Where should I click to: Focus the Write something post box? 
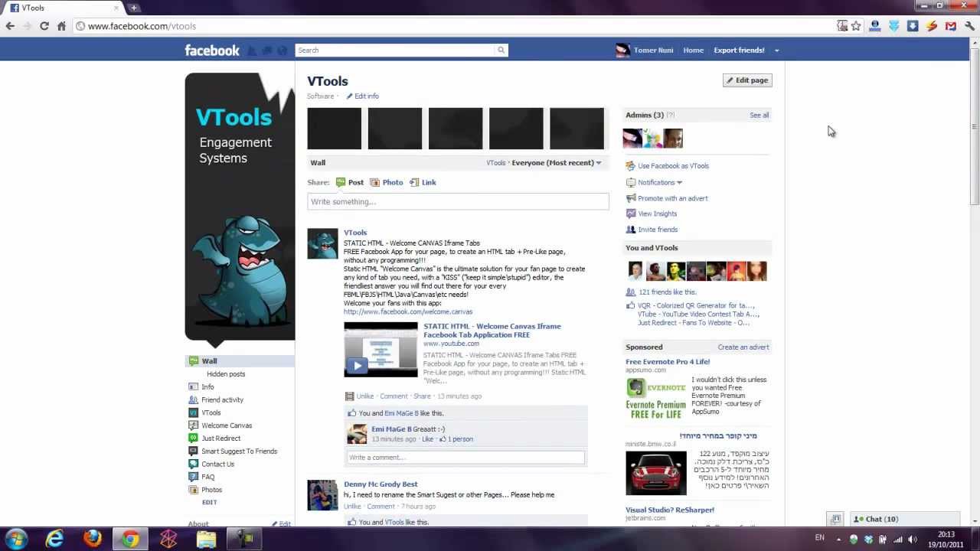[458, 202]
